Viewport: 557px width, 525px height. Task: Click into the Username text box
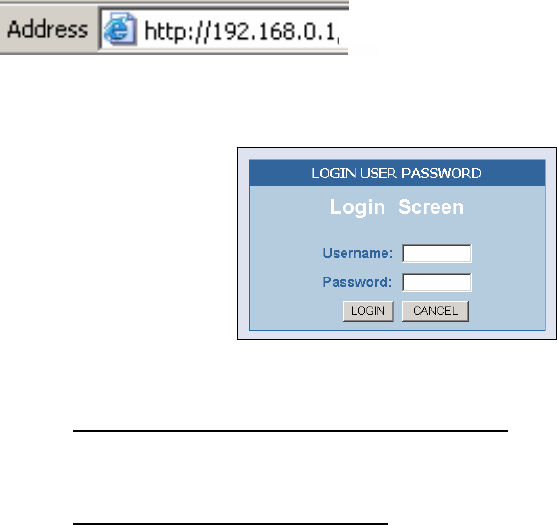437,253
